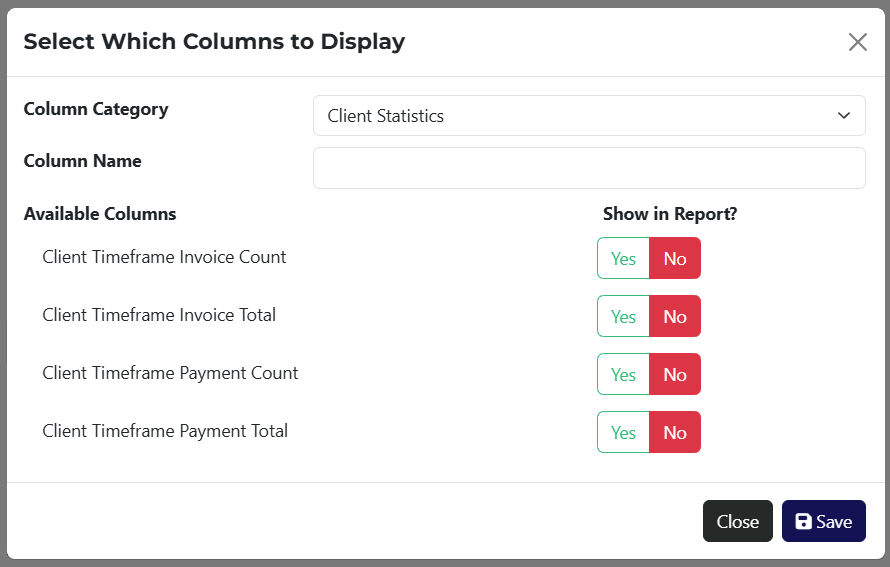This screenshot has width=890, height=567.
Task: Close dialog using the X icon
Action: click(x=857, y=42)
